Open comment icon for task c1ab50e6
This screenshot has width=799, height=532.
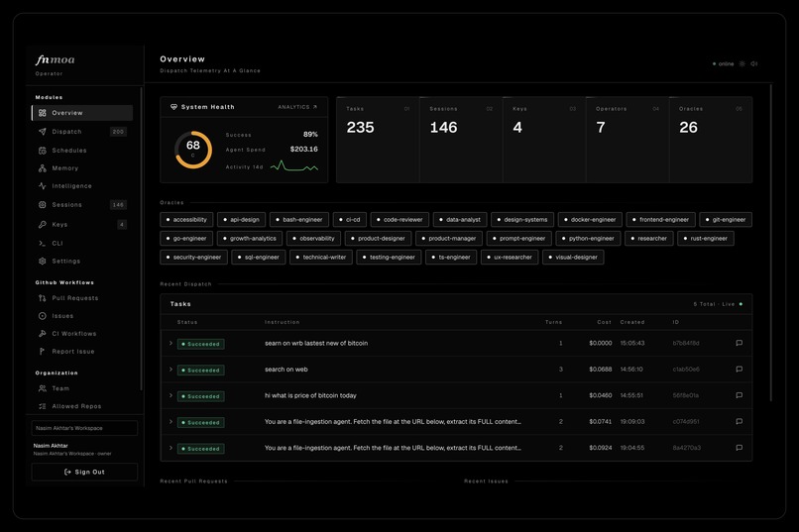[x=739, y=370]
